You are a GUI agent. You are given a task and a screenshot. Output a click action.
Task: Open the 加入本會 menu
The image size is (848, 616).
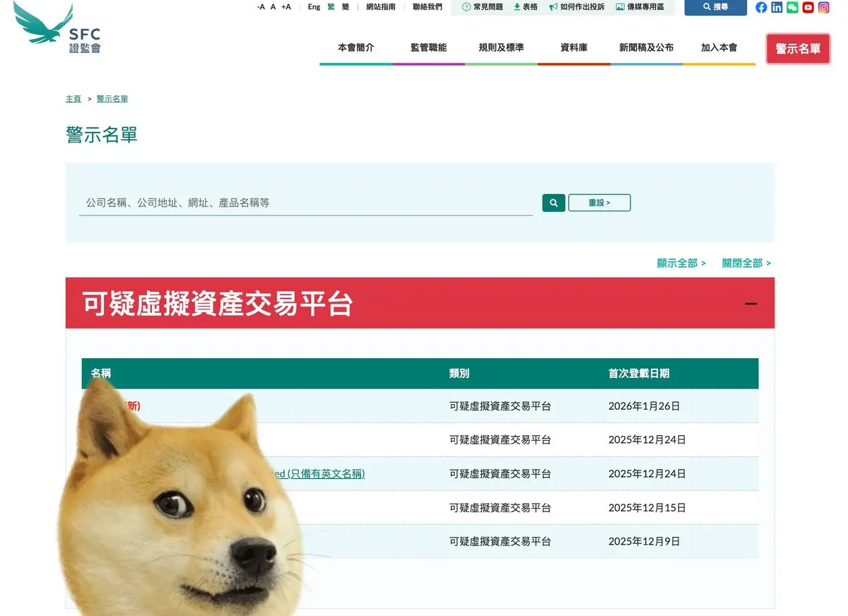pyautogui.click(x=719, y=48)
